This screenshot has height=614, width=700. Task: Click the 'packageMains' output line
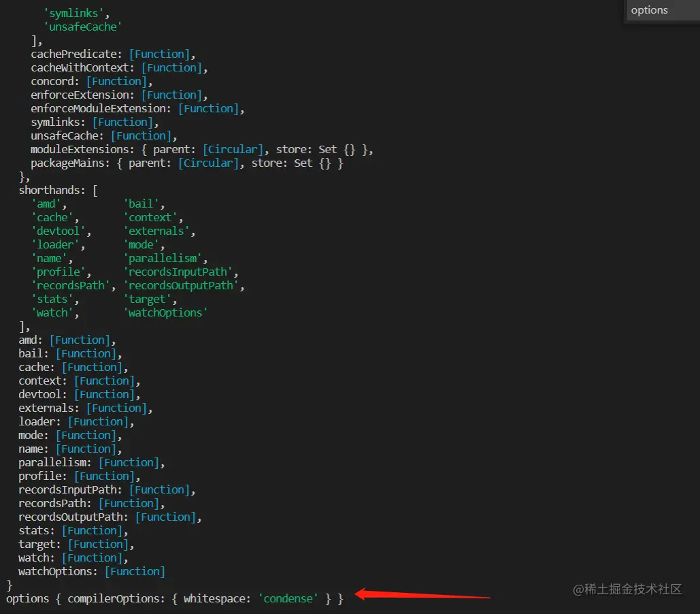[186, 163]
